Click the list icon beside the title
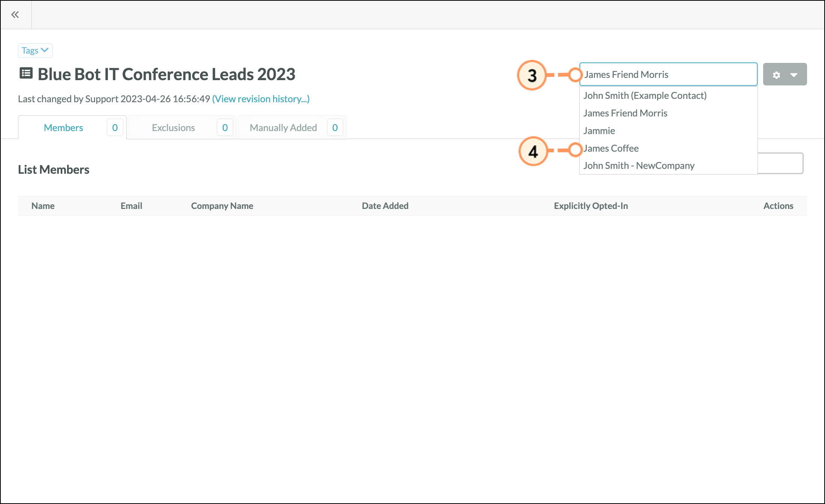Image resolution: width=825 pixels, height=504 pixels. coord(26,73)
